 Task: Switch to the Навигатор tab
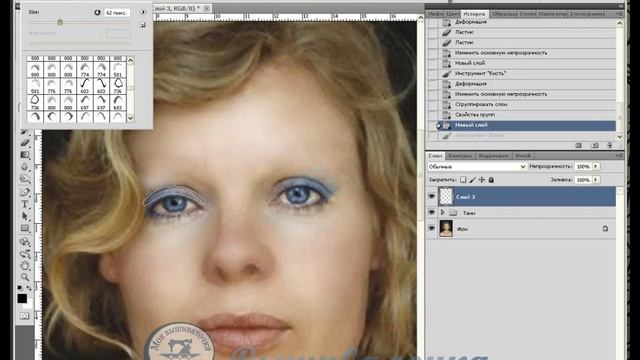(553, 14)
